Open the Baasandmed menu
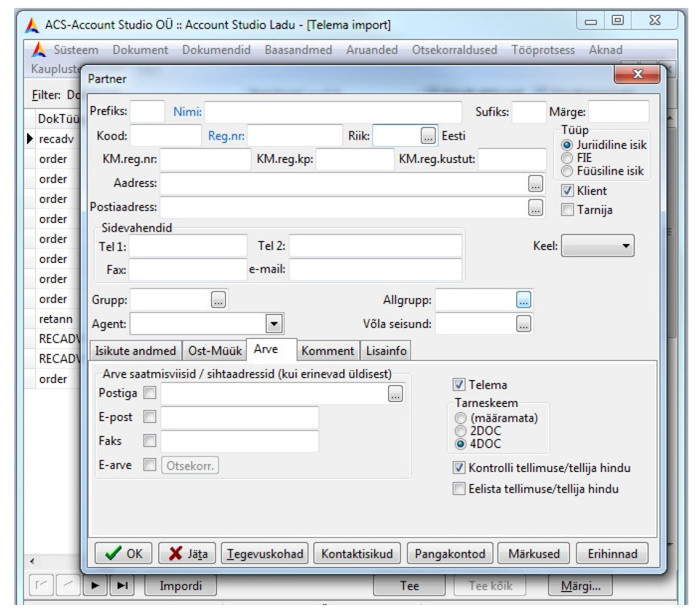Screen dimensions: 700x613 tap(299, 50)
